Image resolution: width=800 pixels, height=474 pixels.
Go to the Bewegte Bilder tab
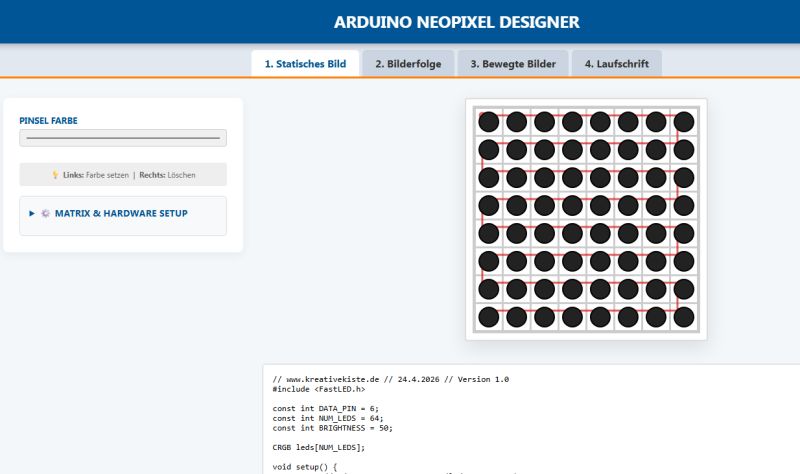tap(513, 64)
